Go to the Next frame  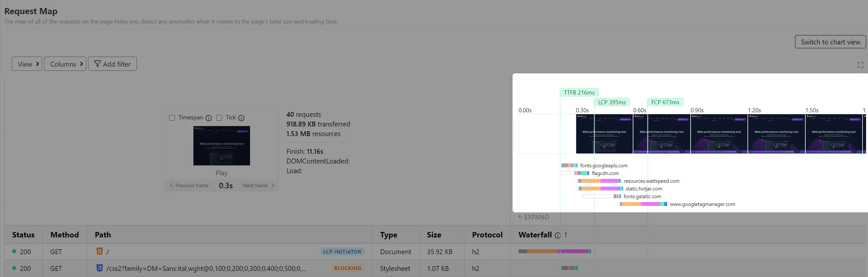tap(258, 186)
